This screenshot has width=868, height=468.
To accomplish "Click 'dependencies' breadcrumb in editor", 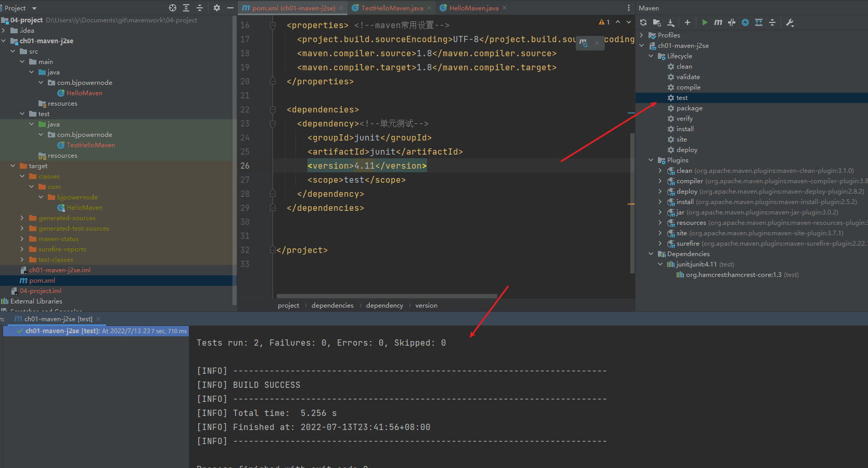I will coord(332,306).
